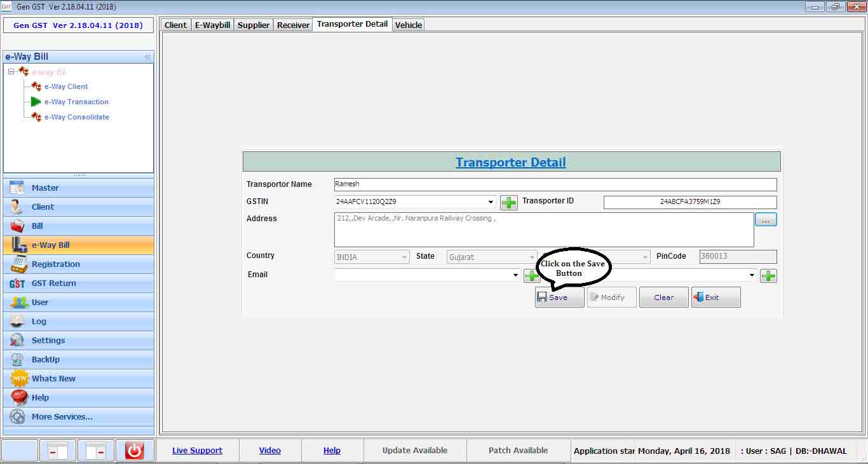Click the Save button
The height and width of the screenshot is (464, 868).
559,297
